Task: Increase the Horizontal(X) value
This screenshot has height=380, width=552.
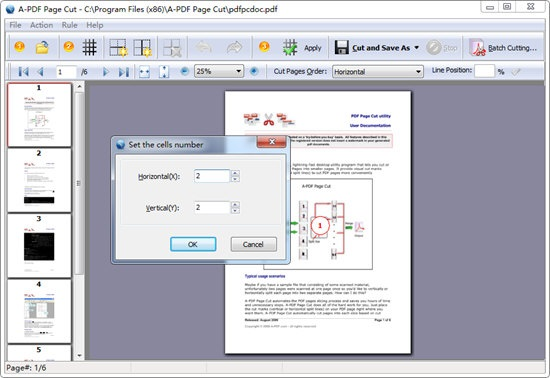Action: (x=235, y=173)
